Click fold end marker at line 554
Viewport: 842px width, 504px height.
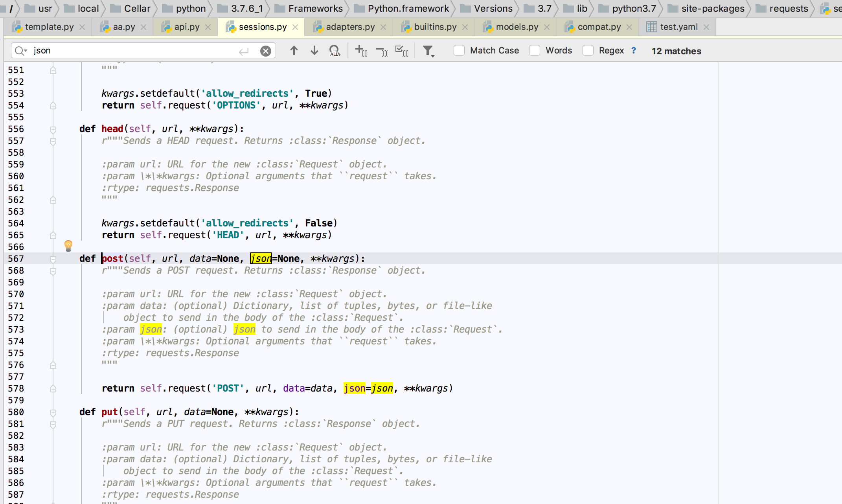tap(53, 105)
